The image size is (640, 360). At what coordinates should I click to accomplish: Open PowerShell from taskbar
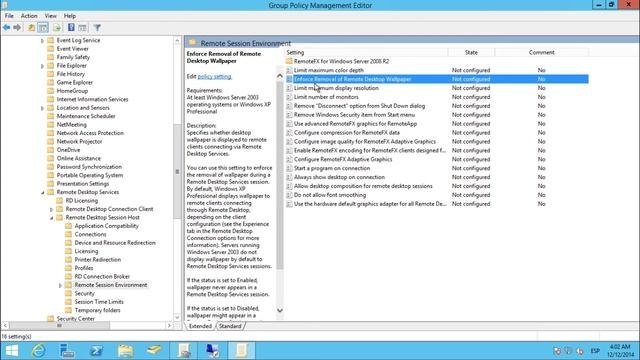tap(96, 351)
